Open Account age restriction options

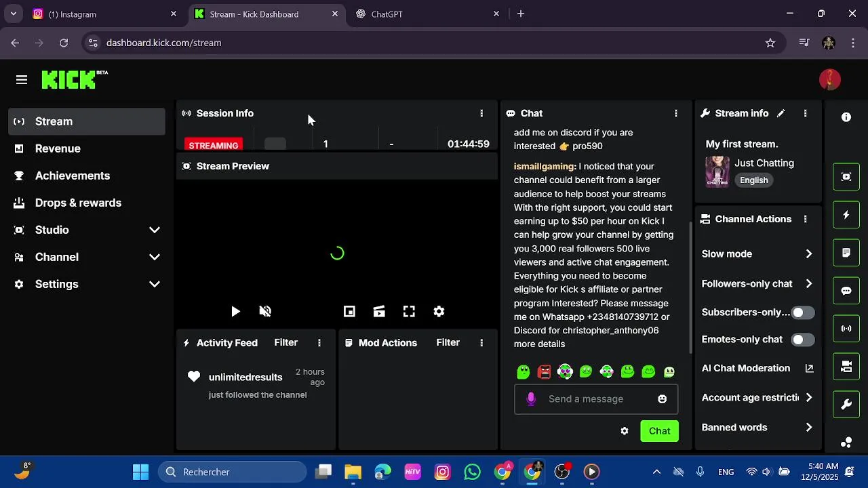(757, 398)
